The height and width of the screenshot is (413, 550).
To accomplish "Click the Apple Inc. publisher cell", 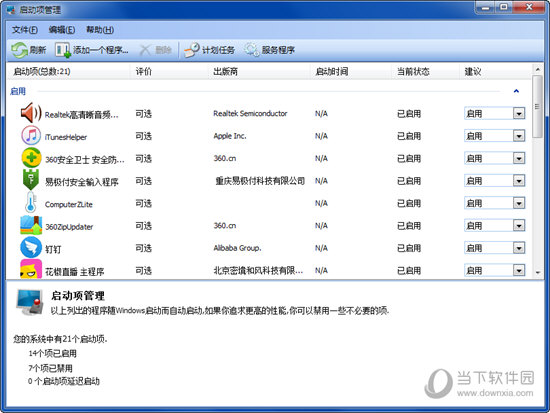I will tap(230, 136).
